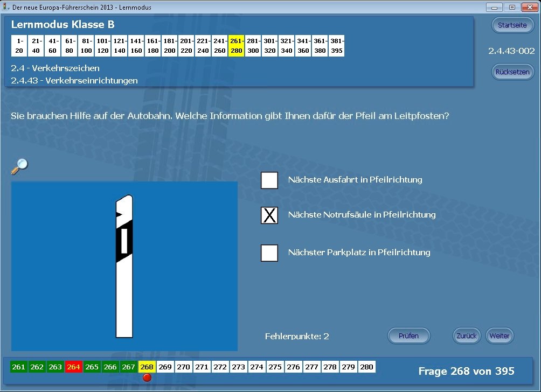Advance using the Weiter button

(x=500, y=336)
